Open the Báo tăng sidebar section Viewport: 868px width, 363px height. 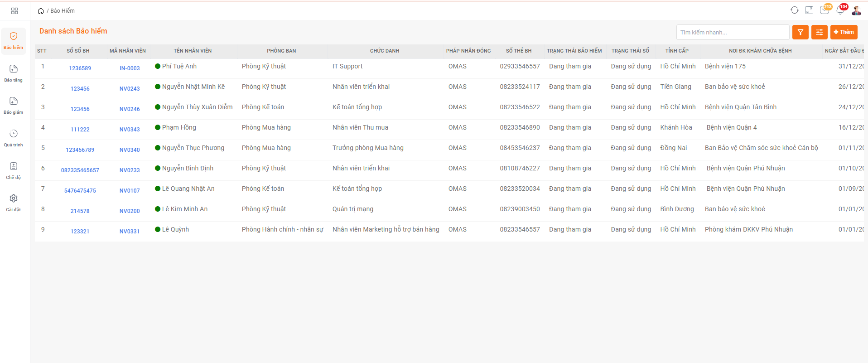[x=14, y=73]
